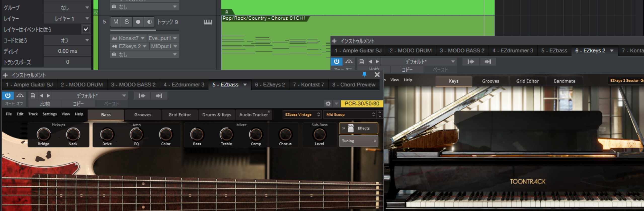Select the Pop/Rock/Country Chorus MIDI clip
The width and height of the screenshot is (644, 211).
pos(358,43)
